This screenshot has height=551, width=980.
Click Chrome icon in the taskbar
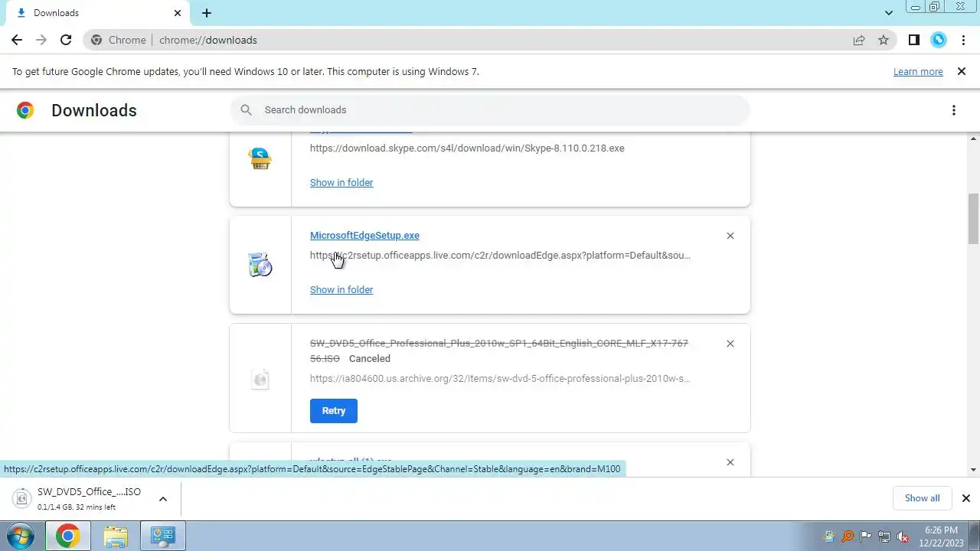[x=67, y=536]
